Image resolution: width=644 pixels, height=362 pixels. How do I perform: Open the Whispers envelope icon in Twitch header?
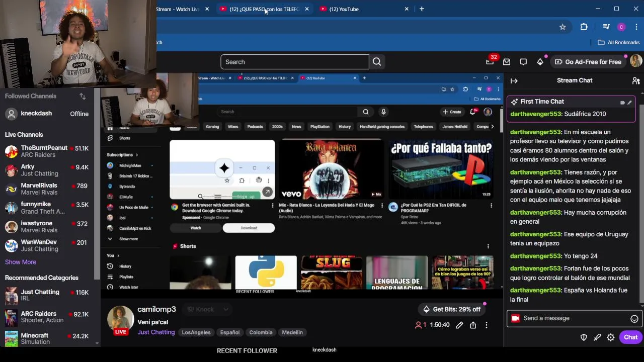pos(507,62)
